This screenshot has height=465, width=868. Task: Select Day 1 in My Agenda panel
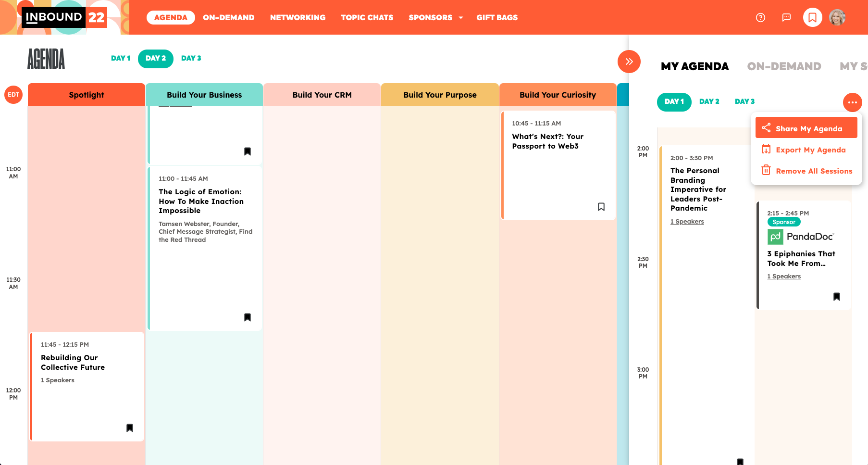coord(674,102)
